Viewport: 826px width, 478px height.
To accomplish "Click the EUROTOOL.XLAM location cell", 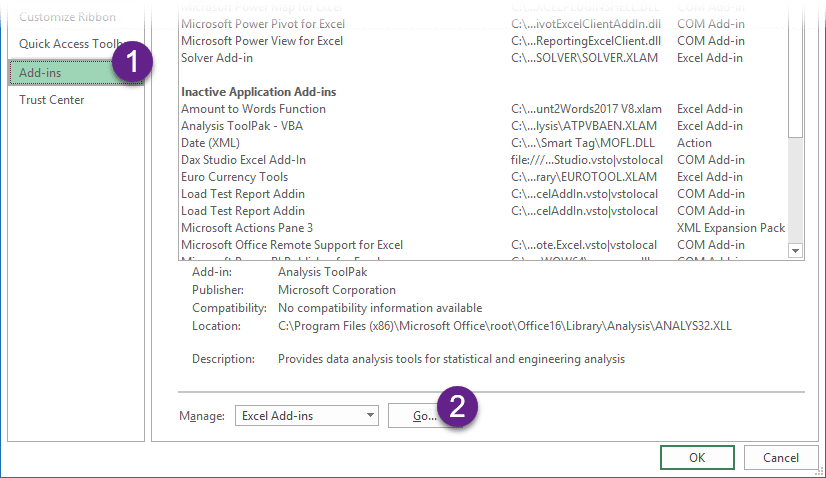I will pyautogui.click(x=584, y=177).
